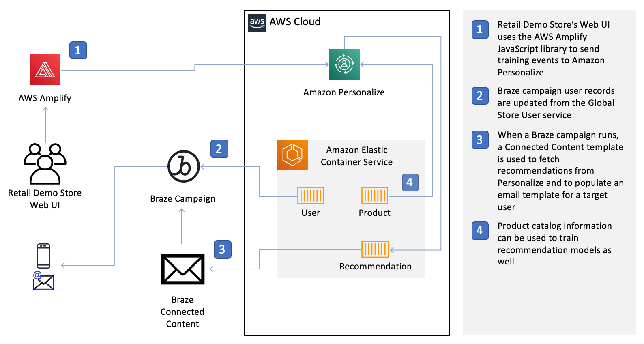Click the red AWS Amplify icon

[45, 70]
